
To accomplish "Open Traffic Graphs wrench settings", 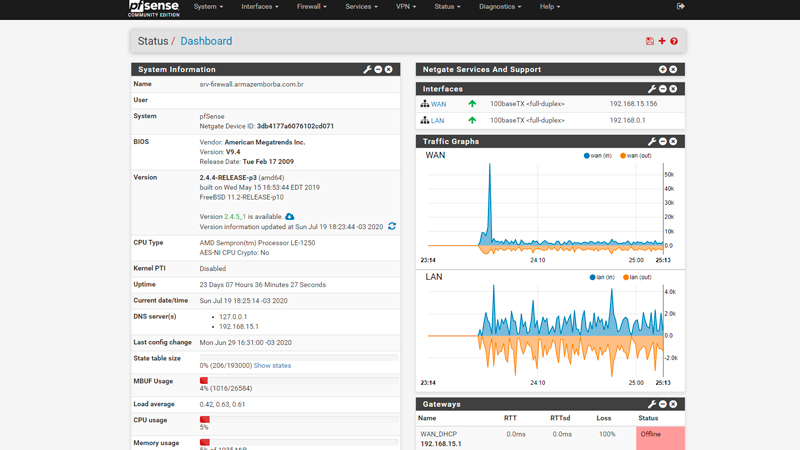I will click(x=652, y=141).
